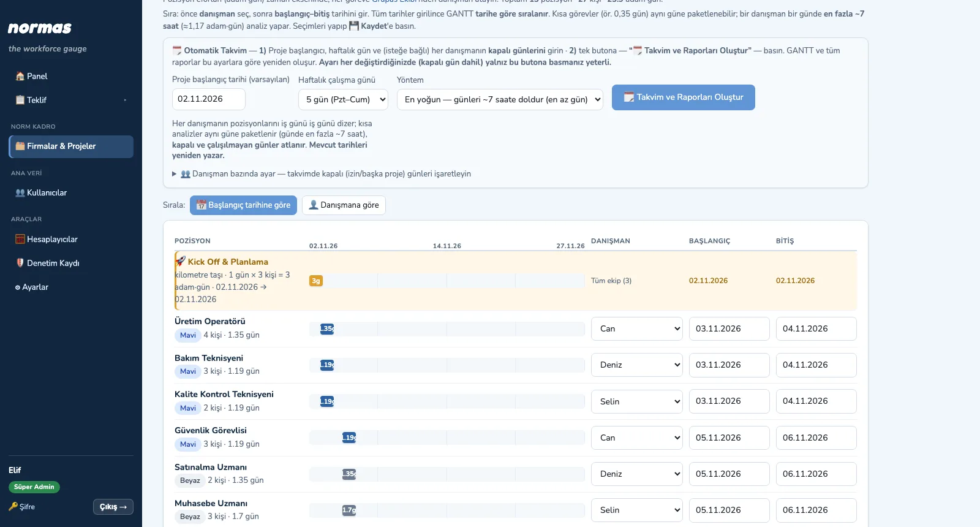Viewport: 980px width, 527px height.
Task: Click Beyaz tag under Satınalma Uzmanı
Action: [x=190, y=480]
